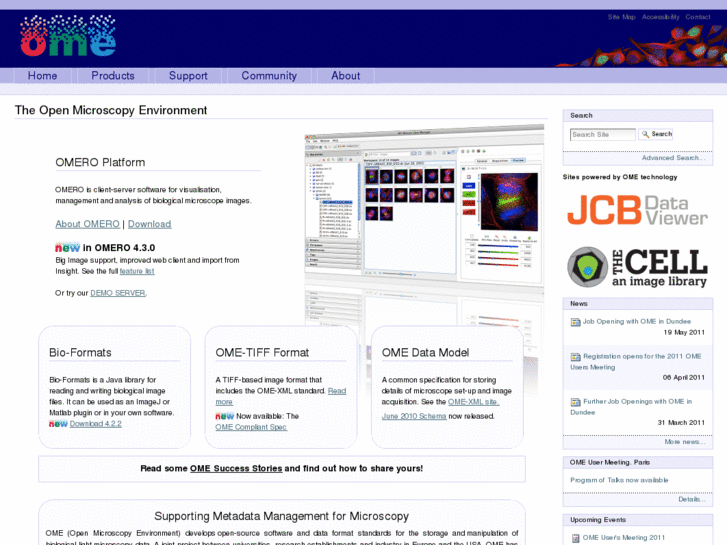Open The Cell image library logo
The image size is (727, 545).
pos(637,267)
